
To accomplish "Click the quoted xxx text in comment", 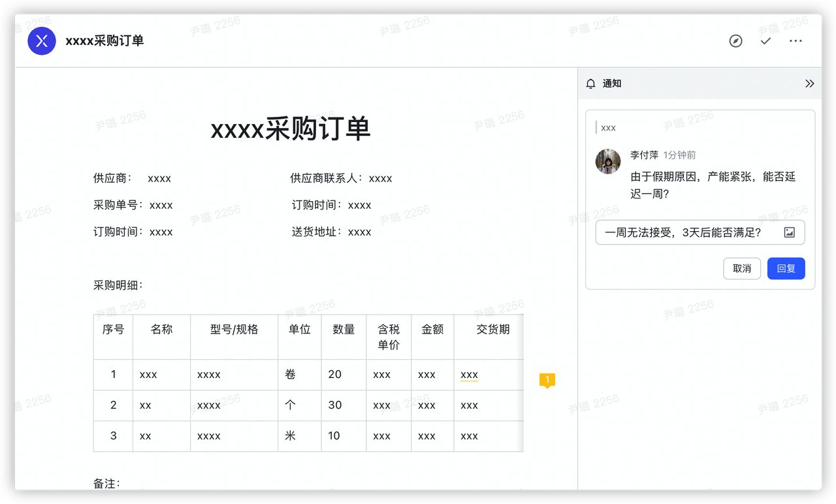I will (608, 128).
